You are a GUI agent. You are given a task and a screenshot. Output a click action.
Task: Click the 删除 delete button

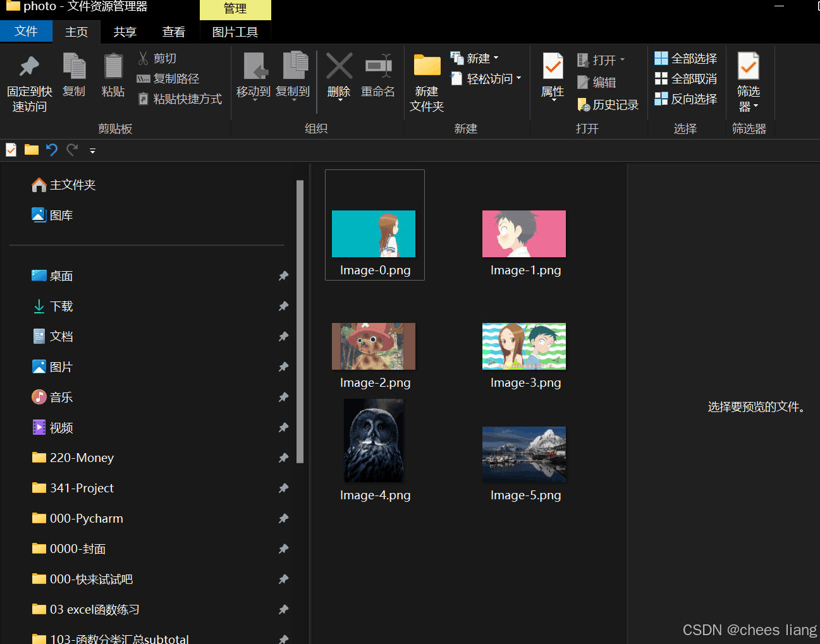tap(339, 77)
